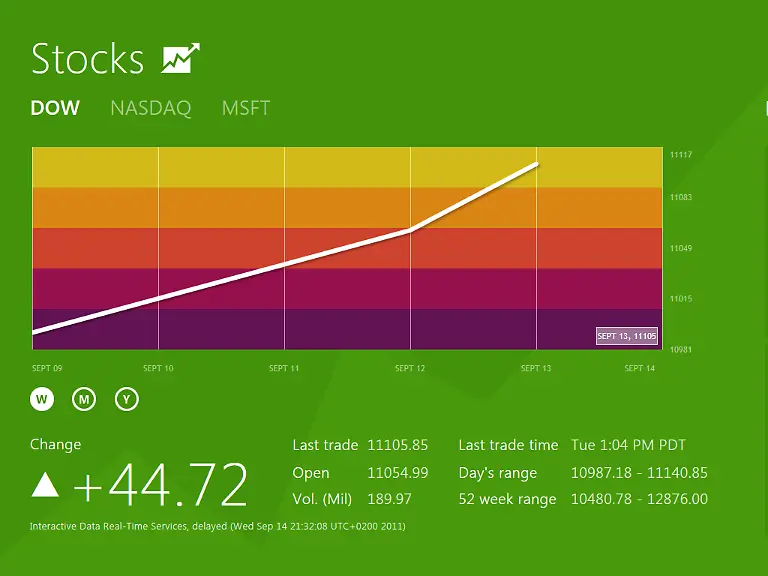Click the up triangle change indicator
The height and width of the screenshot is (576, 768).
(45, 484)
